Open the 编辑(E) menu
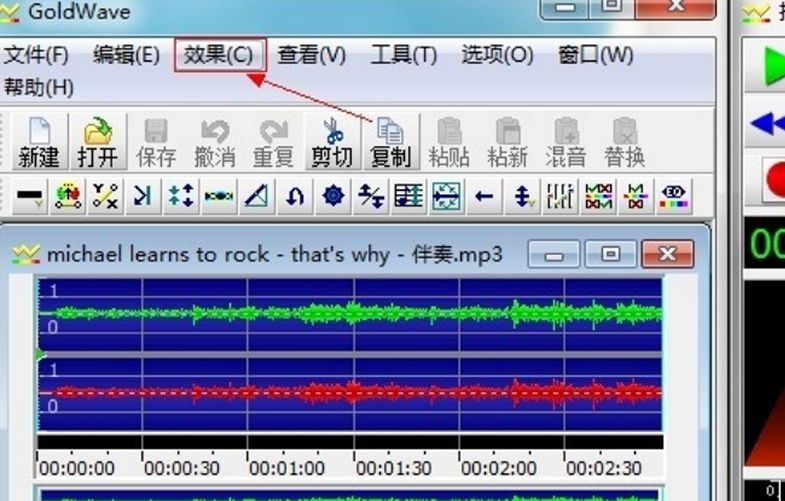The height and width of the screenshot is (501, 785). 126,55
